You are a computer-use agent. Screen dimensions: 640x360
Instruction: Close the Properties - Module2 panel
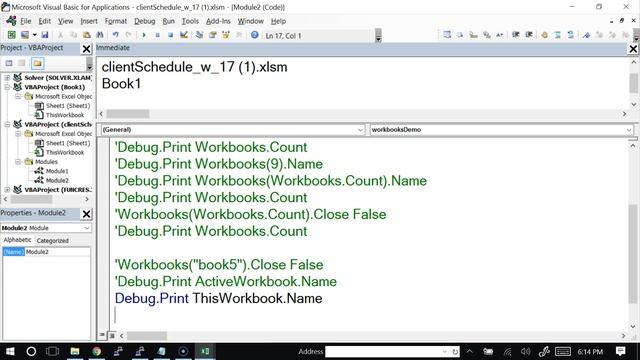point(86,214)
